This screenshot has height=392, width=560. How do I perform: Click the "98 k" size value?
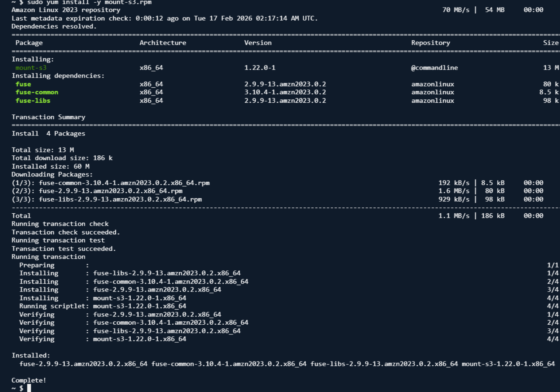point(551,100)
